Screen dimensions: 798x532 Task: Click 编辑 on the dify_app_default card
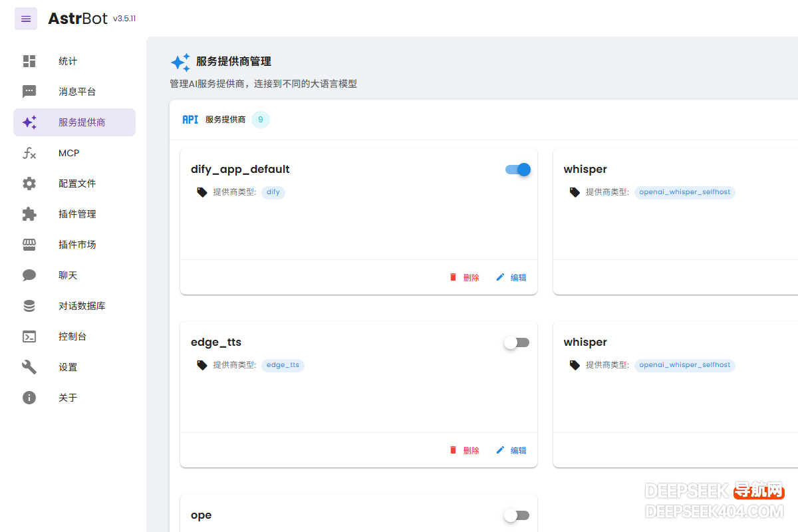(x=511, y=277)
